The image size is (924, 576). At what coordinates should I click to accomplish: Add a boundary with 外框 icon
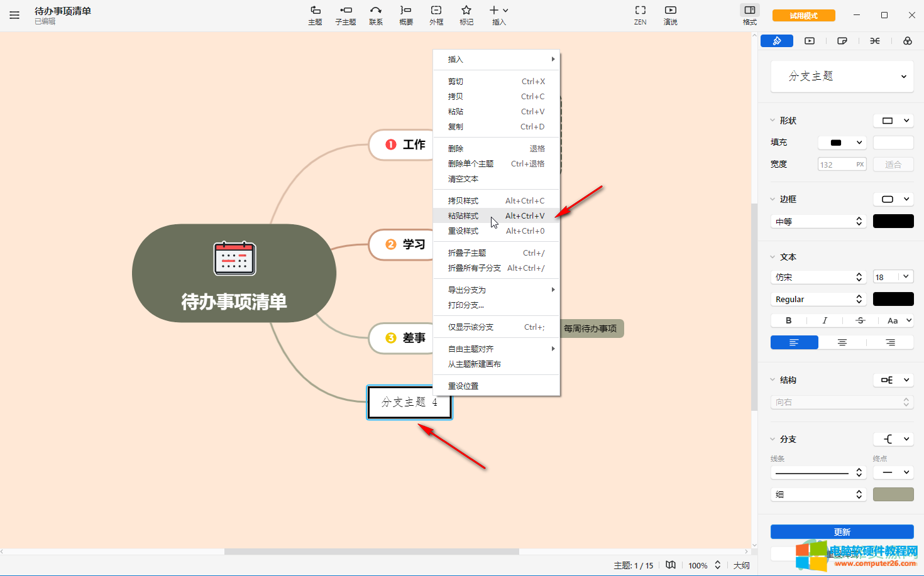[436, 15]
